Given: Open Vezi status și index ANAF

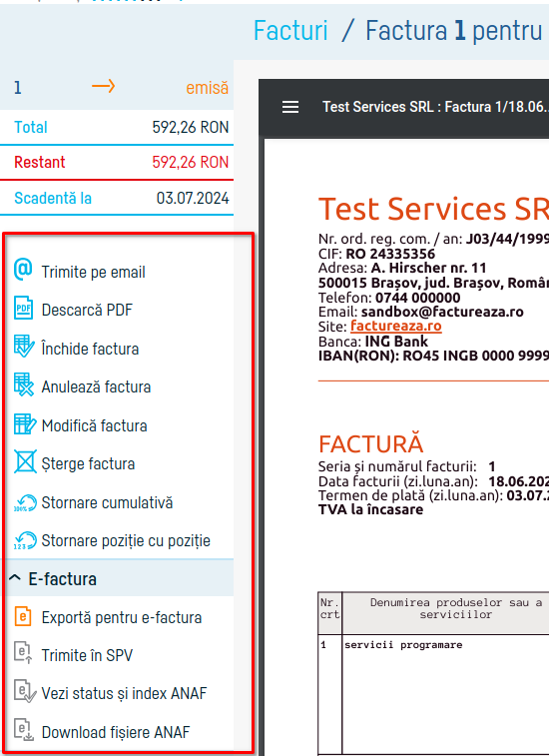Looking at the screenshot, I should pyautogui.click(x=124, y=693).
